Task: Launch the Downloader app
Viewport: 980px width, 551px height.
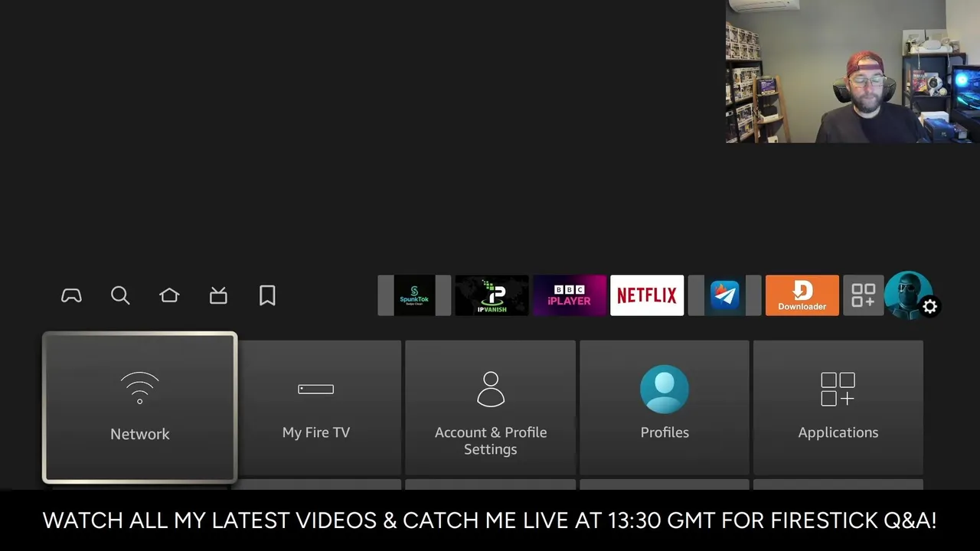Action: (802, 295)
